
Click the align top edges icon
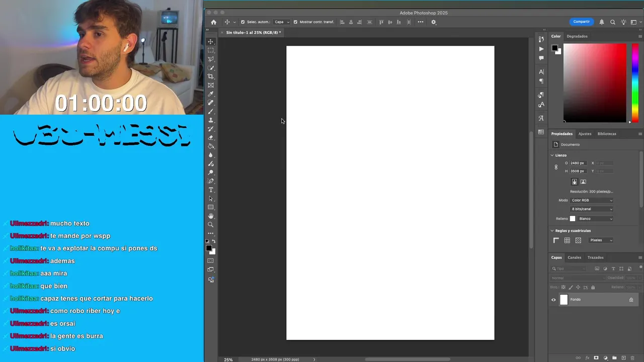pyautogui.click(x=381, y=22)
